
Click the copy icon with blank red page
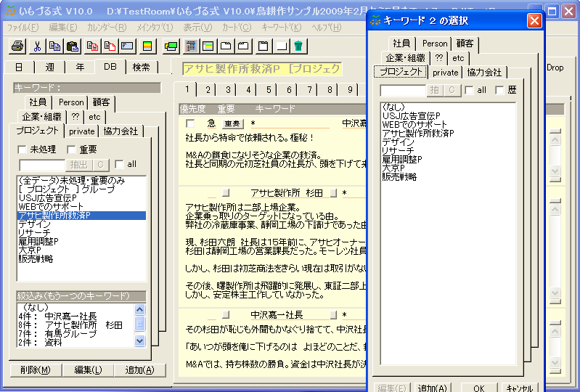click(x=110, y=46)
